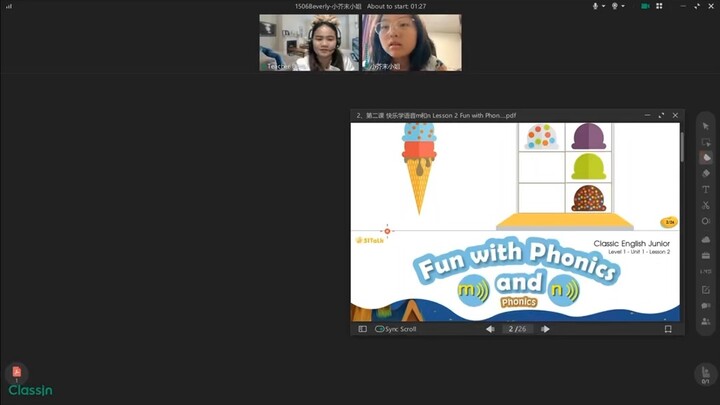The width and height of the screenshot is (720, 405).
Task: Select the pointer arrow tool in right toolbar
Action: [706, 126]
